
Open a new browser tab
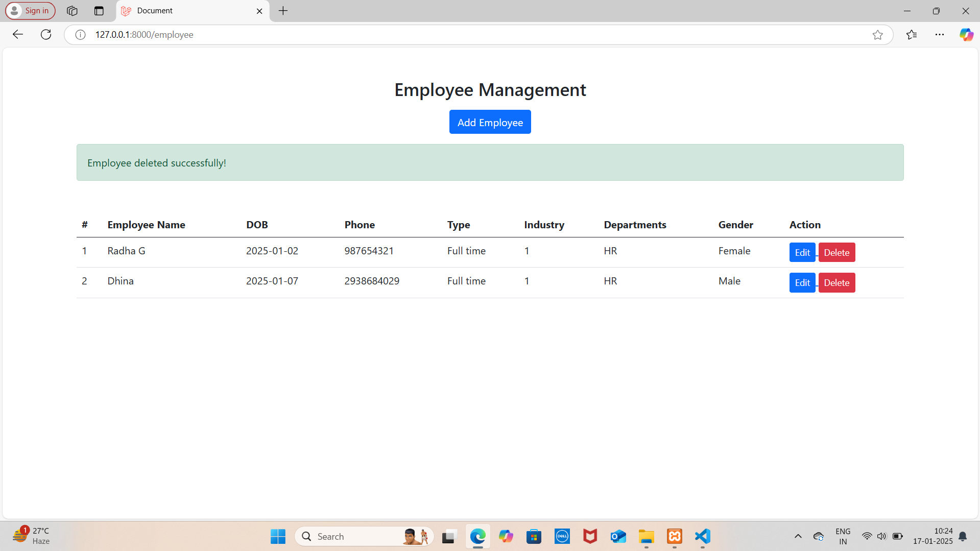(x=283, y=11)
